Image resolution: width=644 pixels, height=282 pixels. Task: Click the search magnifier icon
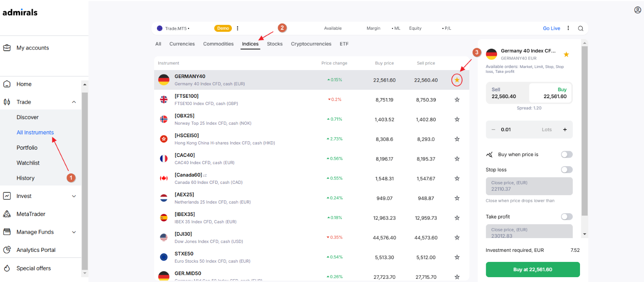pyautogui.click(x=580, y=28)
